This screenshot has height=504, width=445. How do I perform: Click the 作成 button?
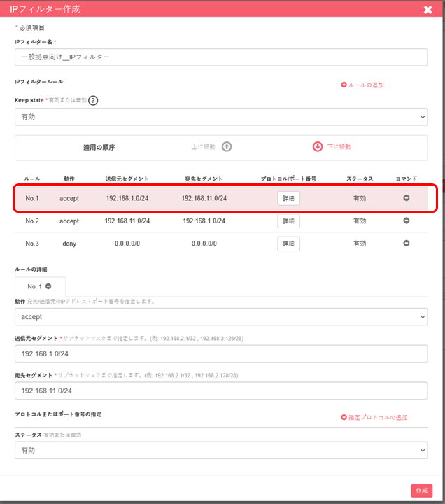tap(421, 491)
